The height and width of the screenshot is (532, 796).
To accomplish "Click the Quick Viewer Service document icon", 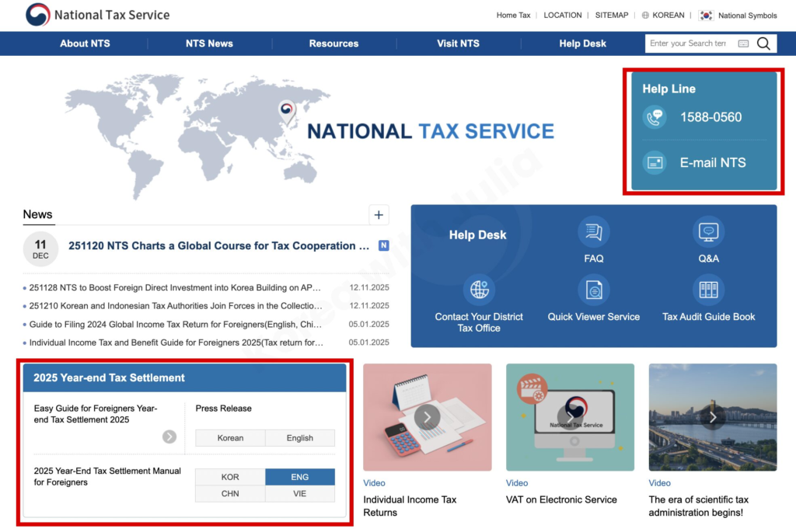I will click(593, 290).
